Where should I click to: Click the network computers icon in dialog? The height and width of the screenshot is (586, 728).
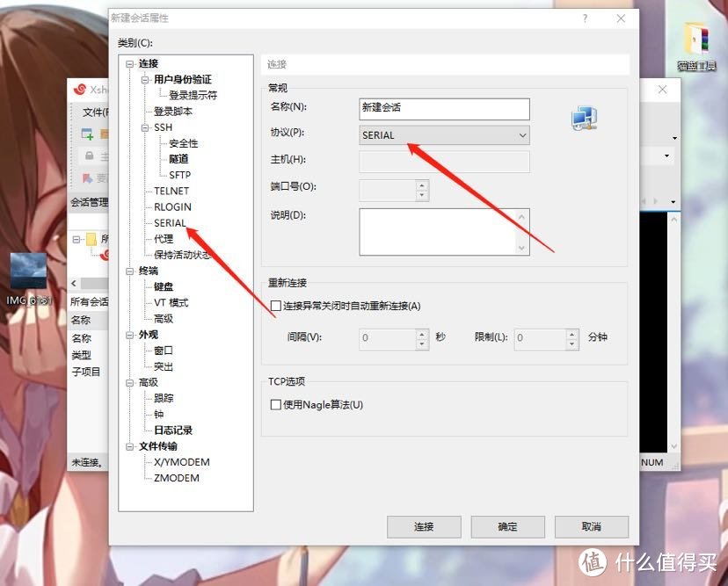pos(585,119)
